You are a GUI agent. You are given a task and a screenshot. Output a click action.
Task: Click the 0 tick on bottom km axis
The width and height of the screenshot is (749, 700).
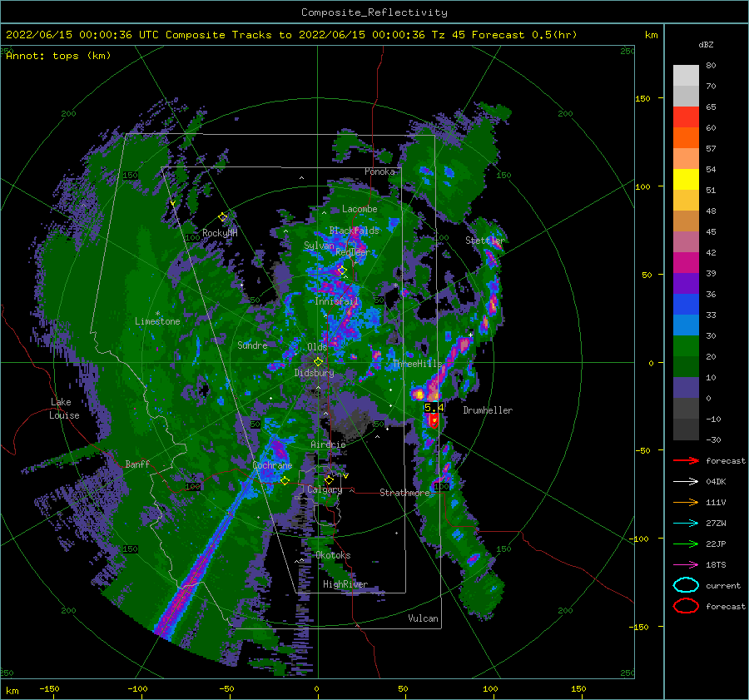pyautogui.click(x=317, y=689)
